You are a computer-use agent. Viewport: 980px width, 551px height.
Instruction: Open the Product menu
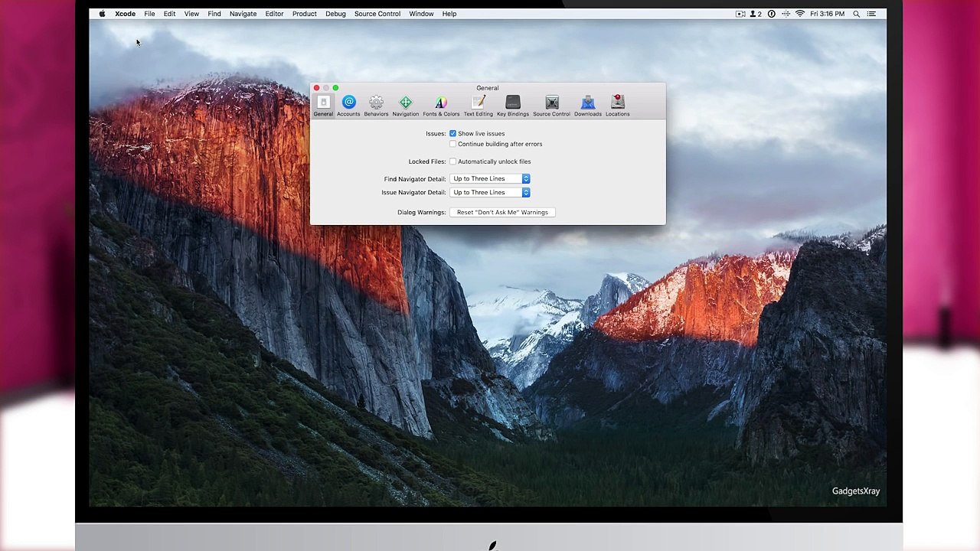(x=304, y=14)
